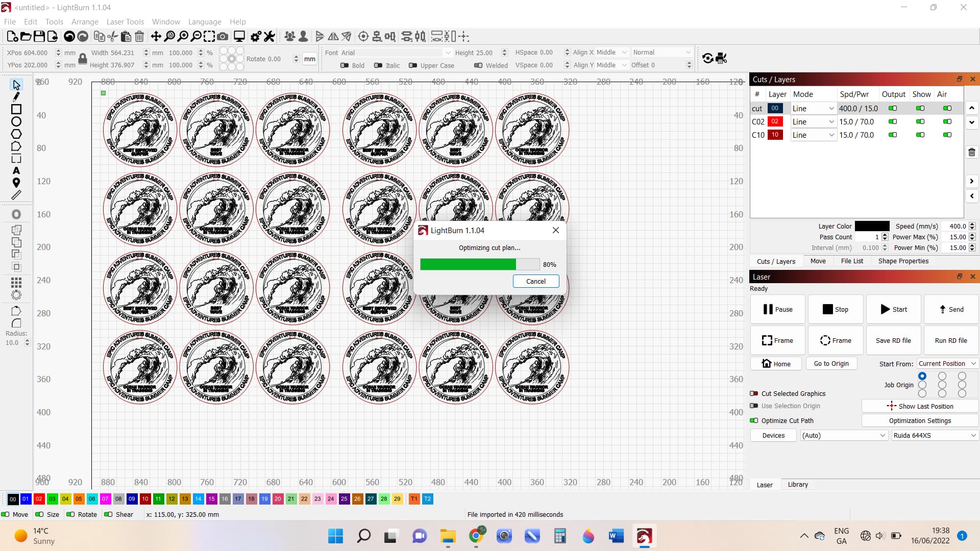Open Ruida 644XS device dropdown
Viewport: 980px width, 551px height.
[x=935, y=435]
